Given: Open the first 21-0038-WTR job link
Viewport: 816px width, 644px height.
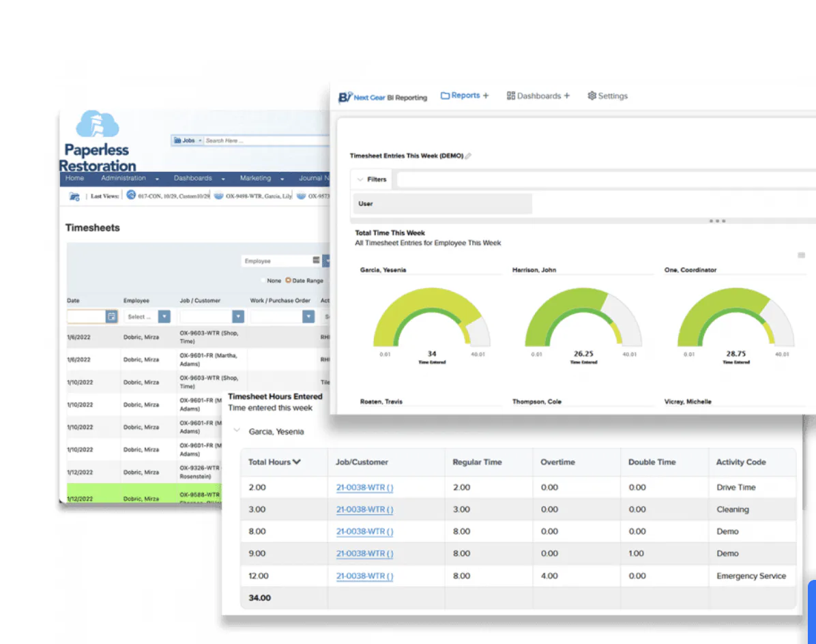Looking at the screenshot, I should pos(364,487).
